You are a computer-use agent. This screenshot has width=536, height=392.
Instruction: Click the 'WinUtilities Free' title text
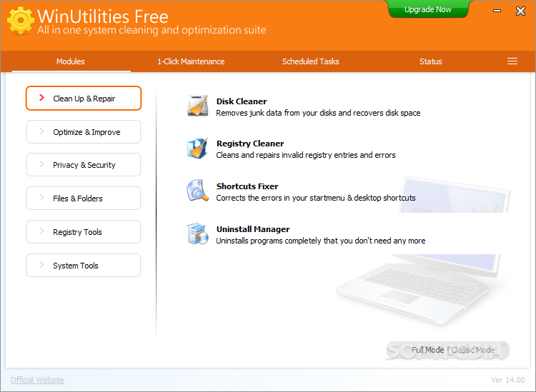click(103, 16)
